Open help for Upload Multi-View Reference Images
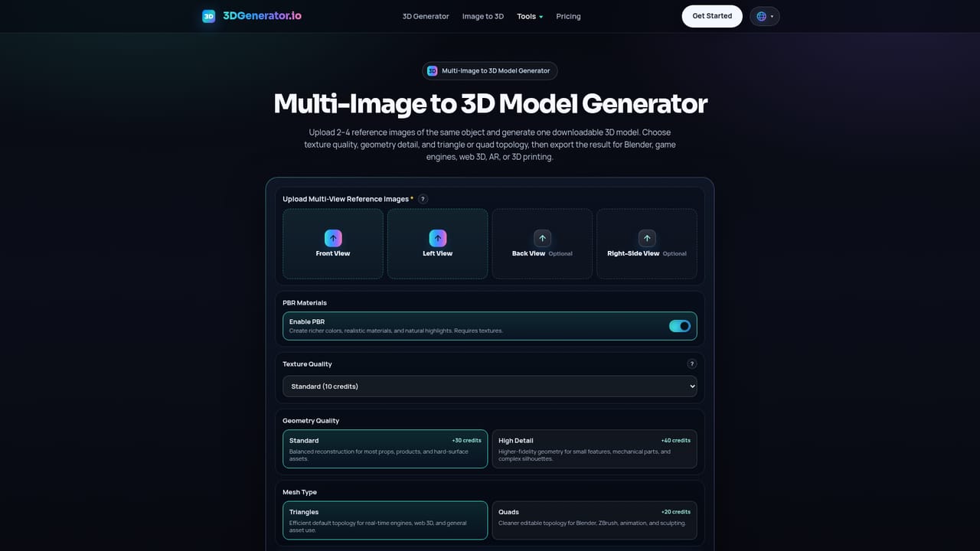 click(x=423, y=199)
